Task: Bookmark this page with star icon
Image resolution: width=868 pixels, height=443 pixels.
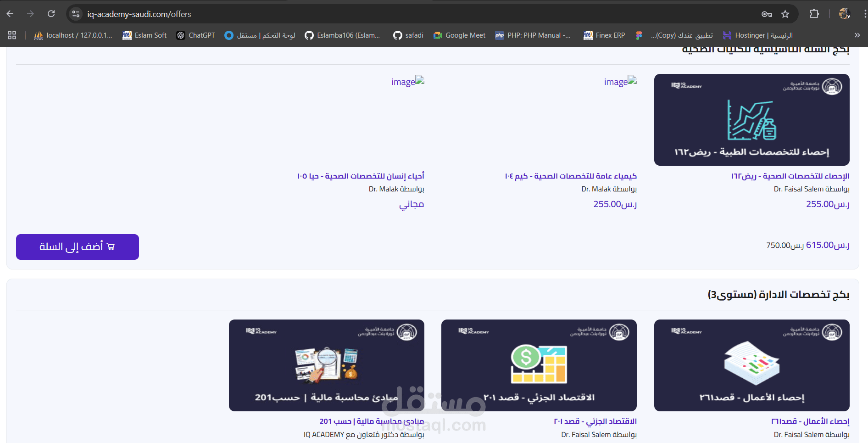Action: [785, 14]
